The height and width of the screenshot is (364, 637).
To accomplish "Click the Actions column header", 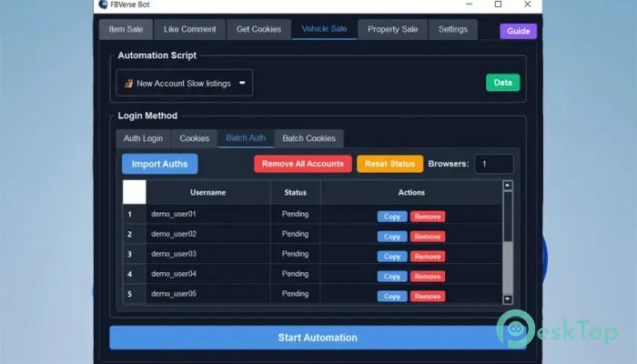I will [411, 192].
